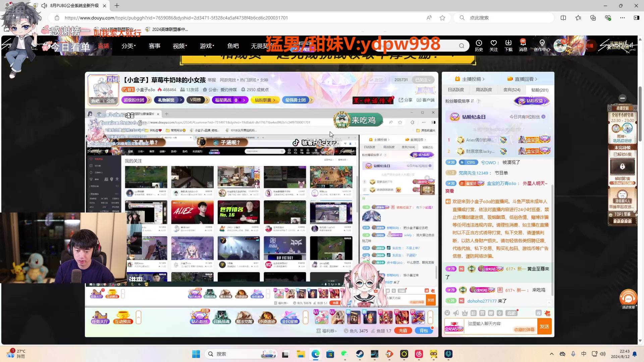This screenshot has width=644, height=362.
Task: Switch to the 贵宾(524) tab
Action: 512,90
